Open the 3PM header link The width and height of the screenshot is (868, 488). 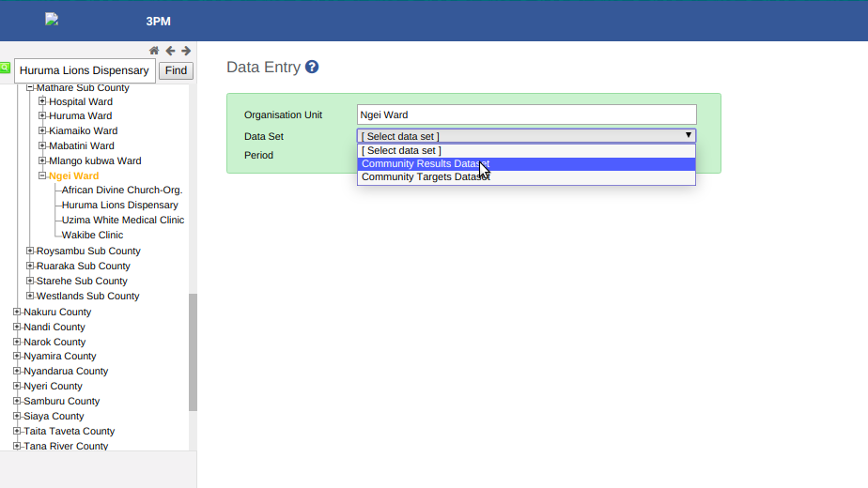coord(159,22)
